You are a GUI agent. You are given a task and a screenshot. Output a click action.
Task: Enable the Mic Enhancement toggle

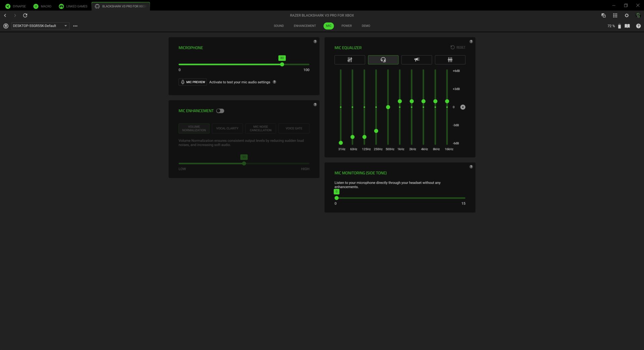220,111
